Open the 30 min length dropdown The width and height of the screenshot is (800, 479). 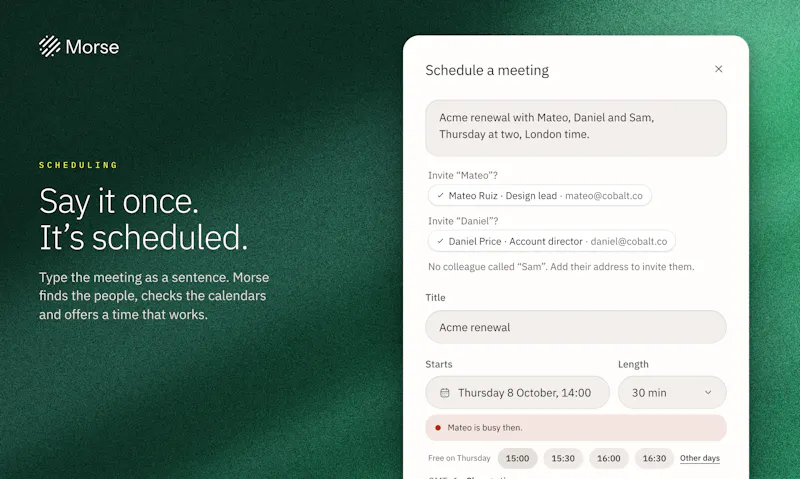coord(672,392)
